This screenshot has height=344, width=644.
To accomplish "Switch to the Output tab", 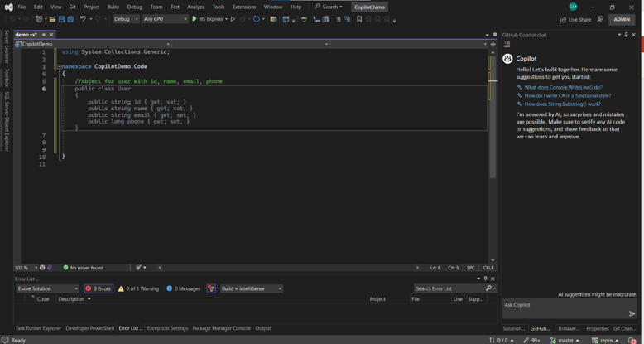I will point(263,328).
